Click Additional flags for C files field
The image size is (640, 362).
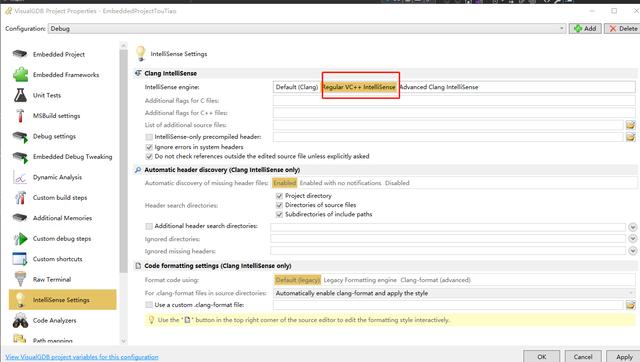pos(454,100)
